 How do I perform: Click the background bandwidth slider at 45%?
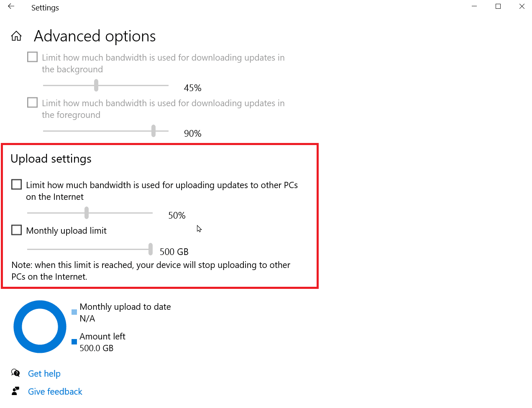[96, 85]
